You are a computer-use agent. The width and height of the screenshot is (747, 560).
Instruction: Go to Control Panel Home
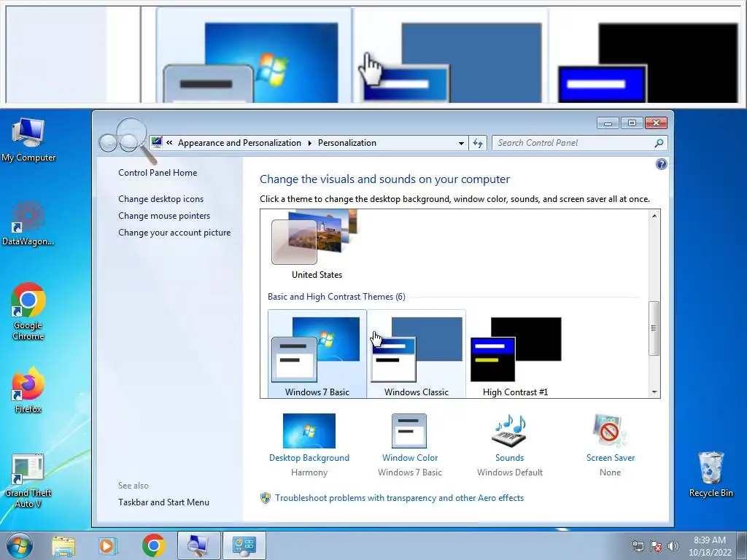[x=158, y=173]
